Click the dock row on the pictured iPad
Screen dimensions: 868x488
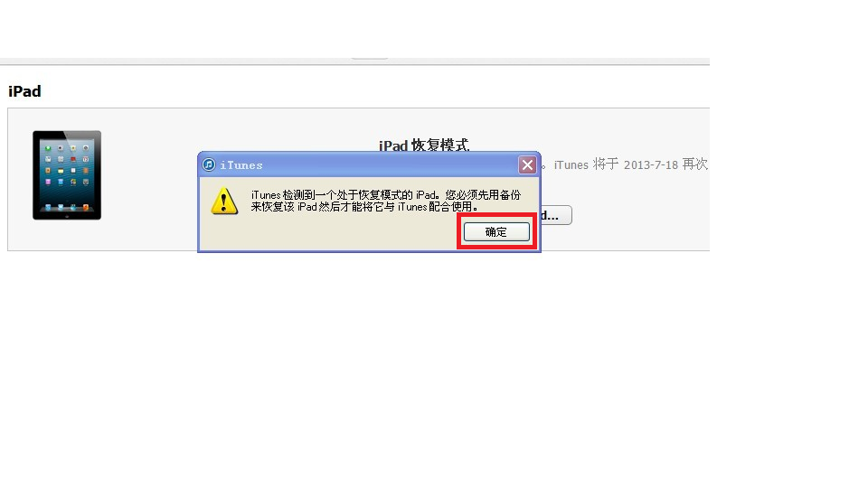click(x=67, y=208)
